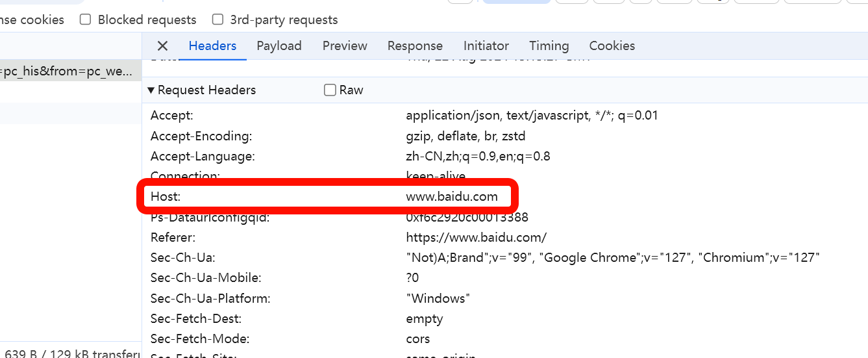This screenshot has width=868, height=358.
Task: Select the cors Sec-Fetch-Mode value
Action: 418,339
